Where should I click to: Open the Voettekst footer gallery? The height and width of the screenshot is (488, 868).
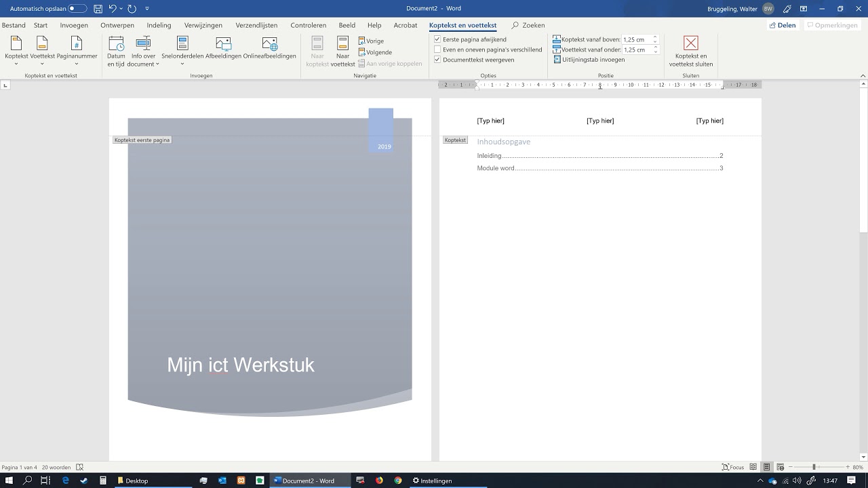click(42, 51)
